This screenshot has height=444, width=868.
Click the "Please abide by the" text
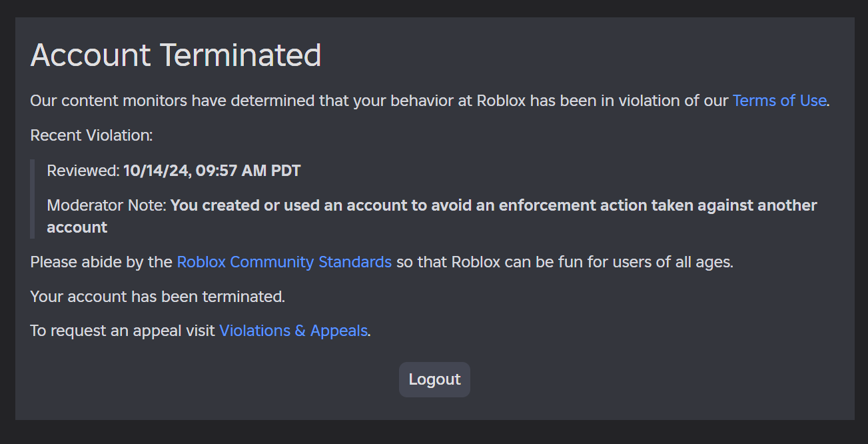tap(101, 262)
